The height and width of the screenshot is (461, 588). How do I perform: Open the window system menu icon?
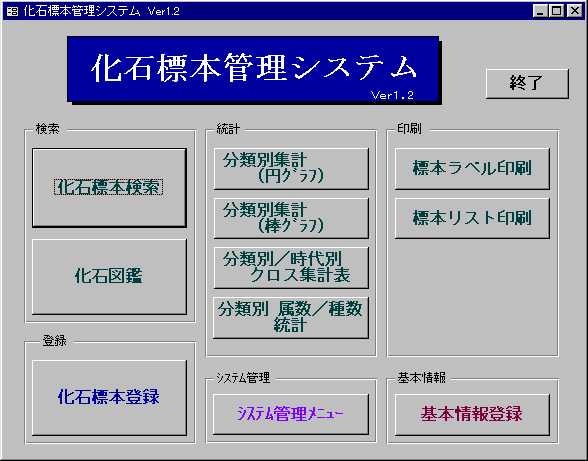pos(12,11)
